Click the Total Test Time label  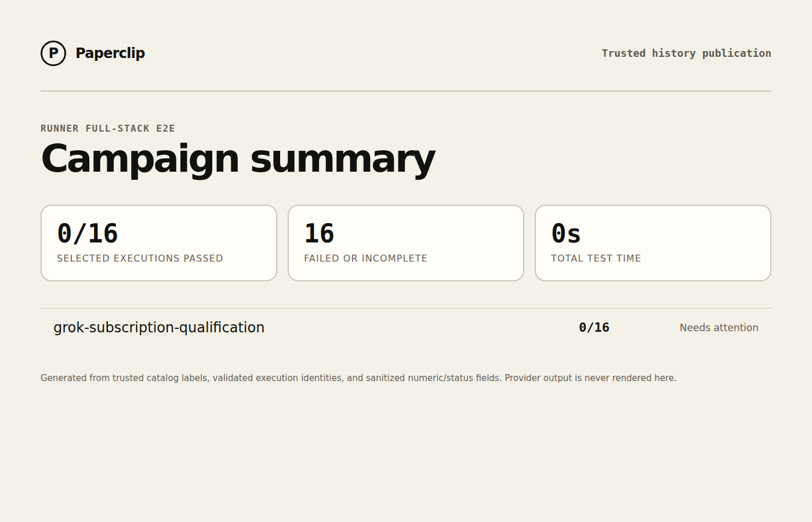pos(596,258)
